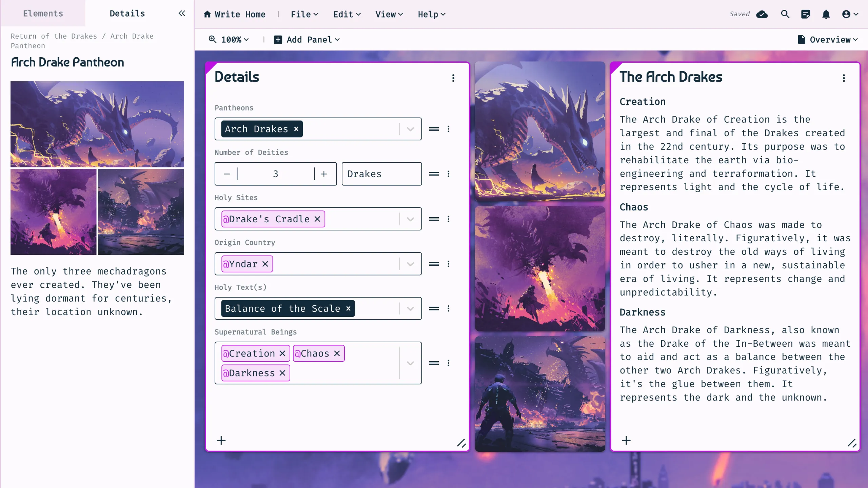Increase Number of Deities with plus
868x488 pixels.
click(x=324, y=174)
